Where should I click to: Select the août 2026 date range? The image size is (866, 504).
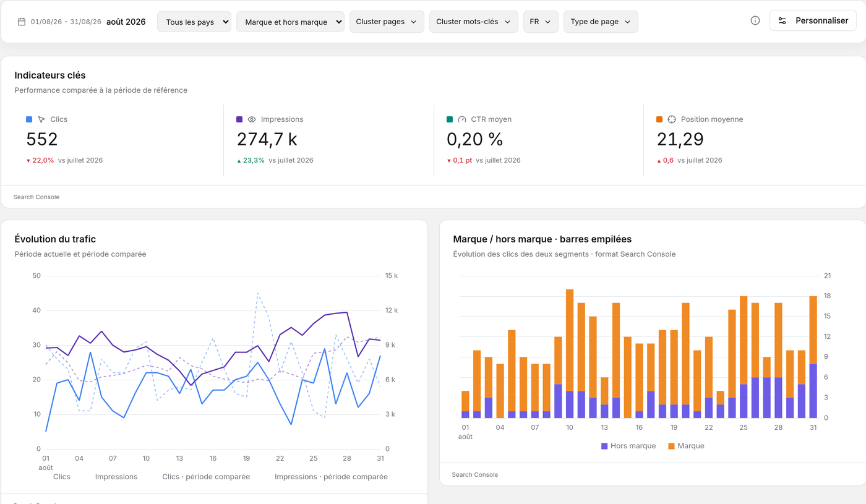point(82,22)
